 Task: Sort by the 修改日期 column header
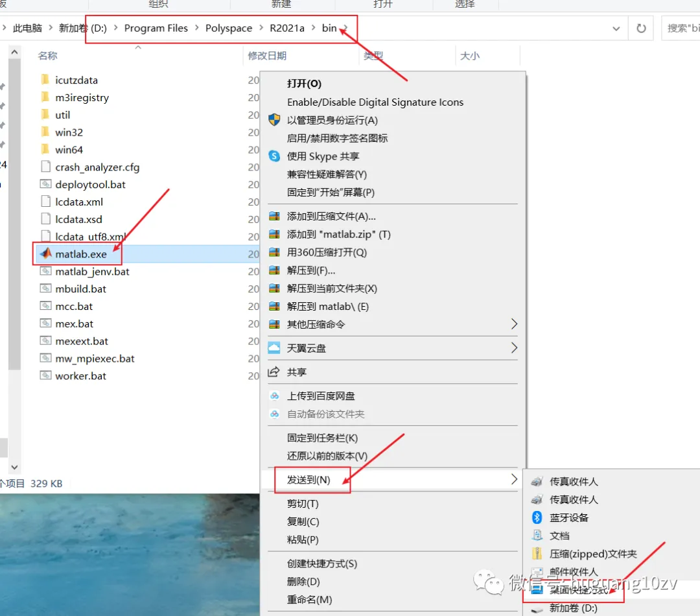[x=267, y=55]
